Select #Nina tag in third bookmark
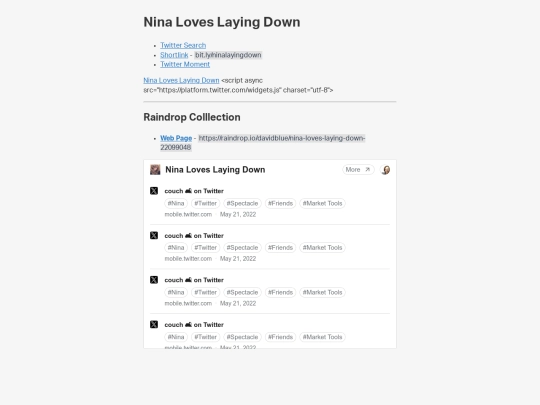This screenshot has width=540, height=405. pyautogui.click(x=176, y=292)
